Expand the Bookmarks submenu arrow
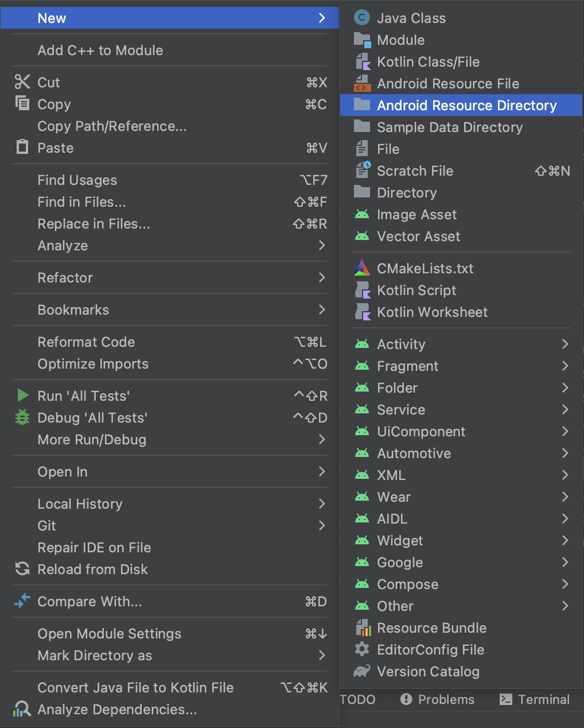584x728 pixels. click(x=322, y=309)
